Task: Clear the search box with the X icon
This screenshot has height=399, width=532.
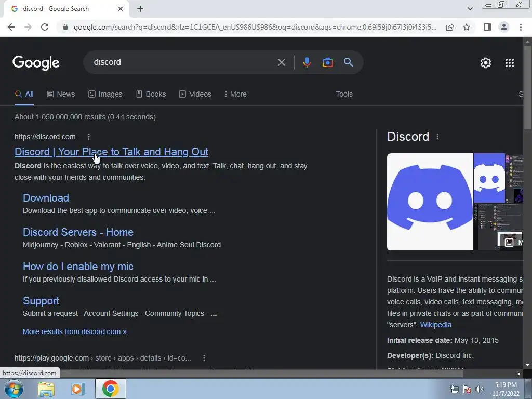Action: pyautogui.click(x=281, y=62)
